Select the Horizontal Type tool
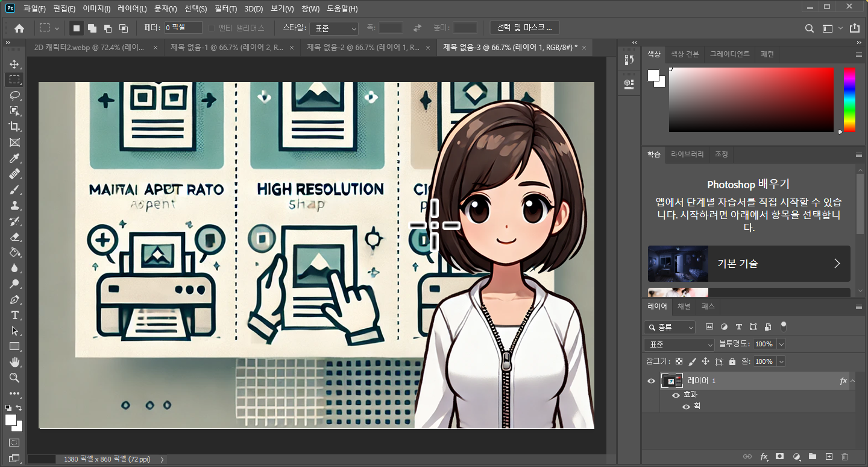 pyautogui.click(x=14, y=315)
